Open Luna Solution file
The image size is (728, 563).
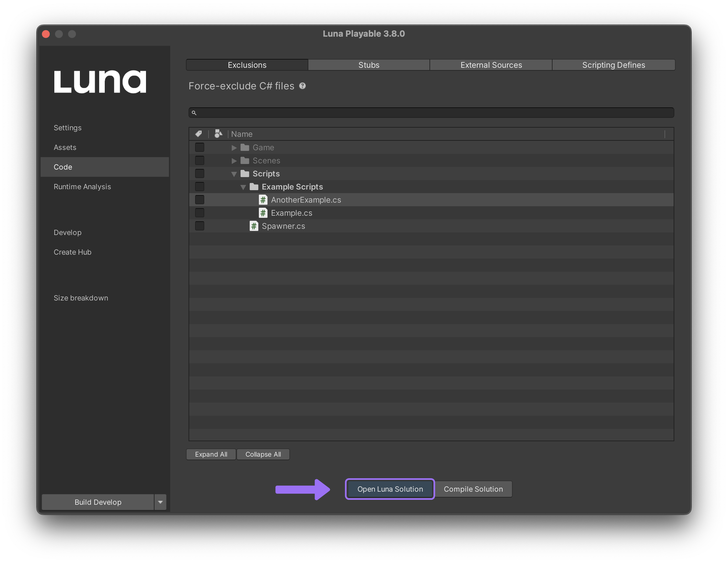pyautogui.click(x=391, y=489)
